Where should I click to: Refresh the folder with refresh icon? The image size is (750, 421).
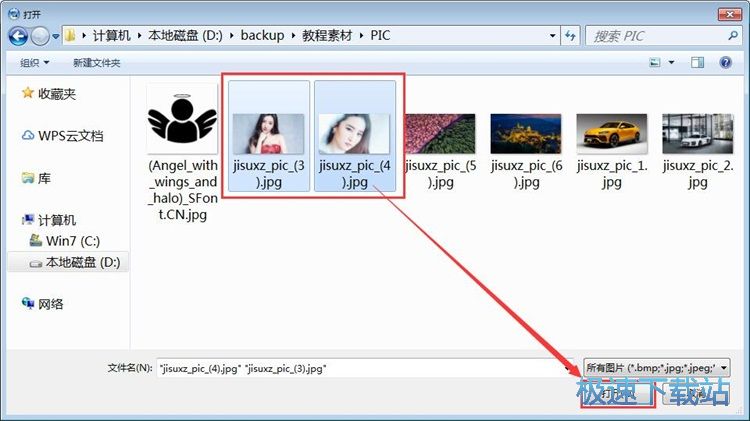(x=570, y=36)
